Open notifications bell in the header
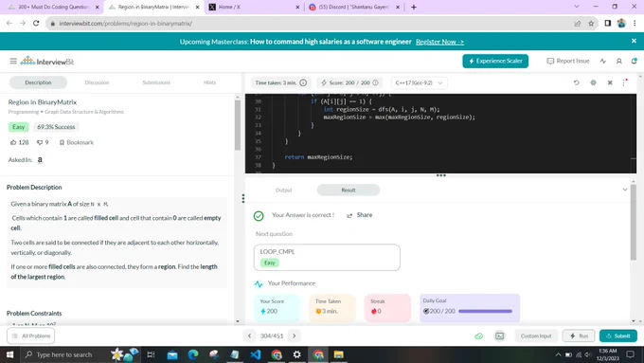Viewport: 644px width, 363px height. pos(635,61)
